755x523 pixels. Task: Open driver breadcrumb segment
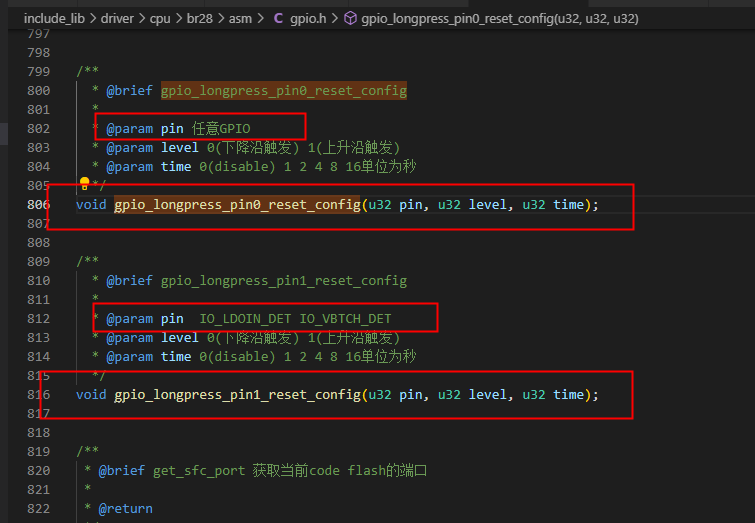click(117, 19)
